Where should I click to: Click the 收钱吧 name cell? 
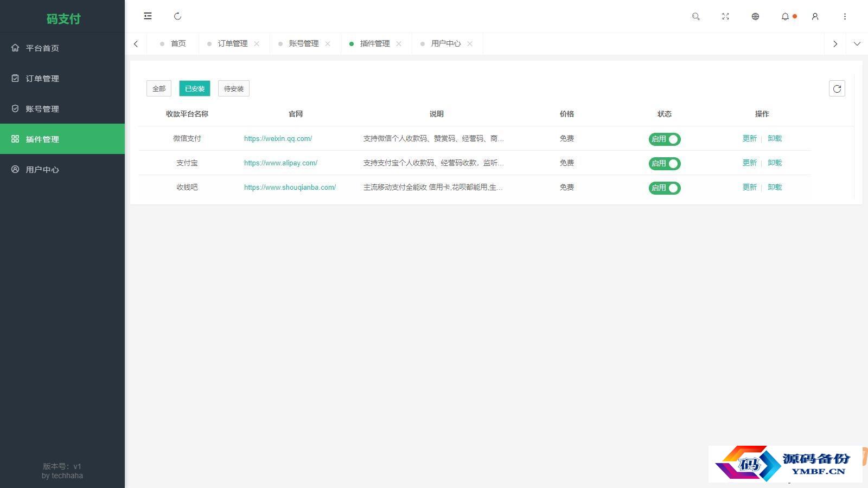[x=187, y=187]
